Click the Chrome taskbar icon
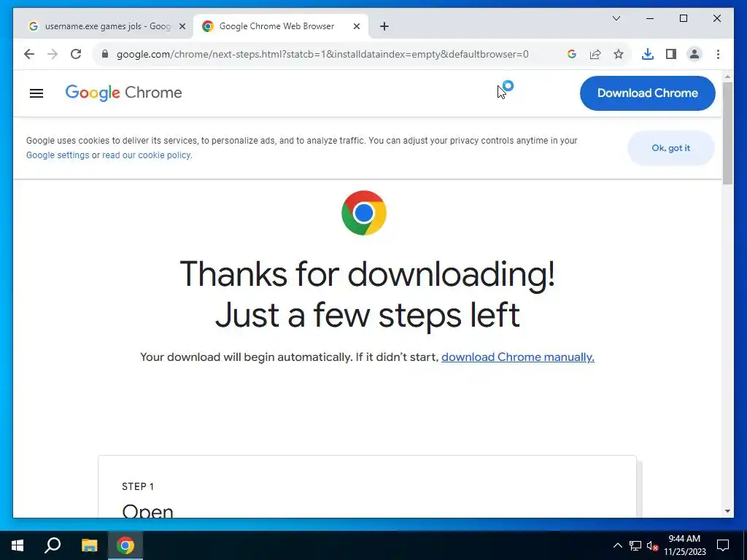747x560 pixels. click(x=125, y=545)
